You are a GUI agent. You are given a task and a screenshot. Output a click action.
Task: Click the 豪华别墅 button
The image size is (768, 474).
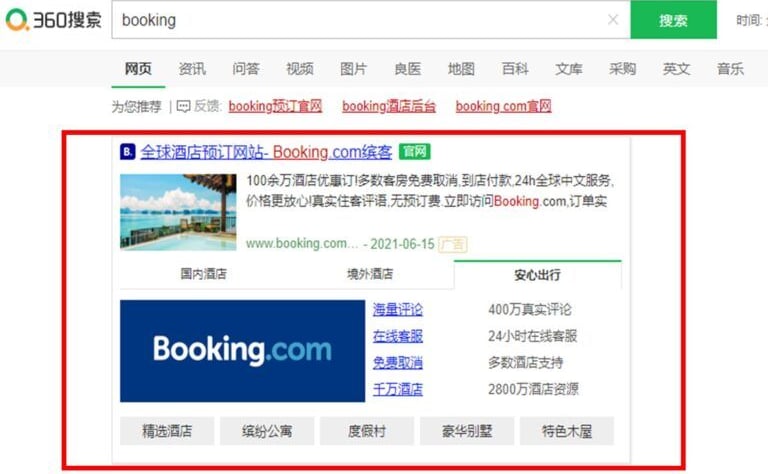click(x=467, y=431)
